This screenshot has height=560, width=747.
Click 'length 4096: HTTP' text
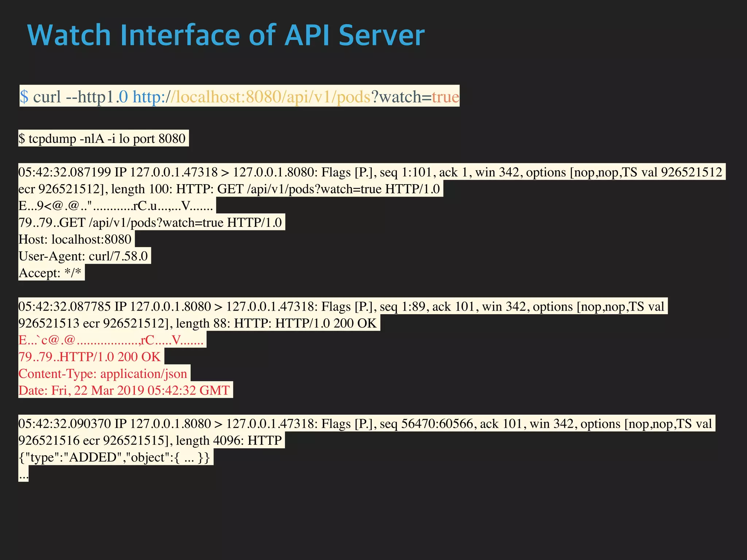pos(229,441)
